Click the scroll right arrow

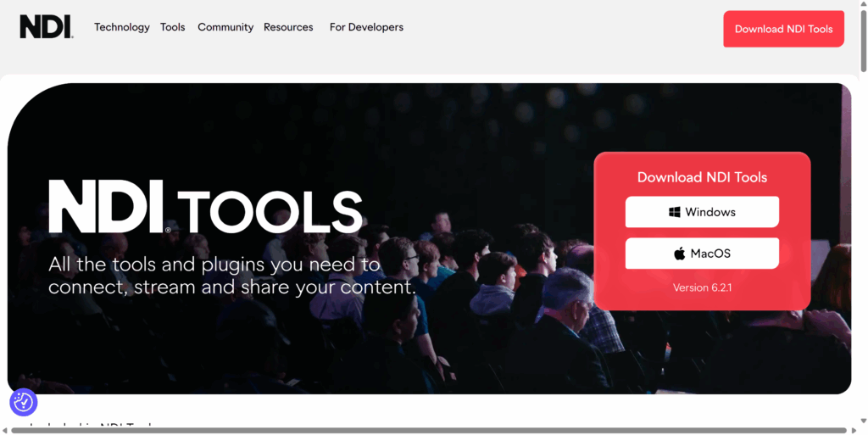coord(854,430)
